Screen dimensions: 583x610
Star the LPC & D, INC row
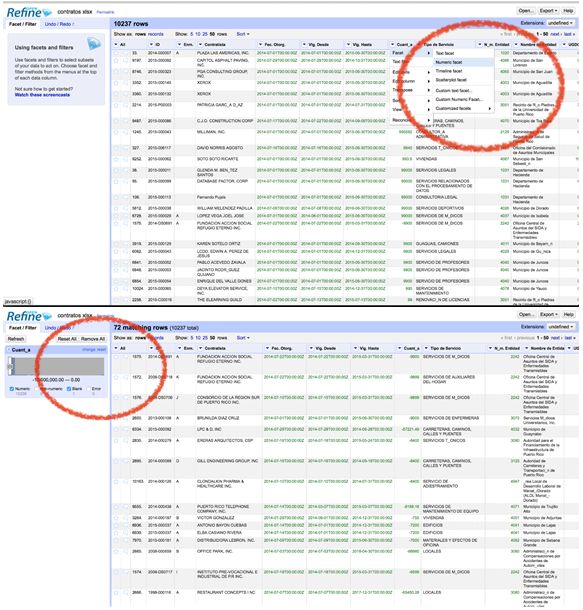coord(116,429)
